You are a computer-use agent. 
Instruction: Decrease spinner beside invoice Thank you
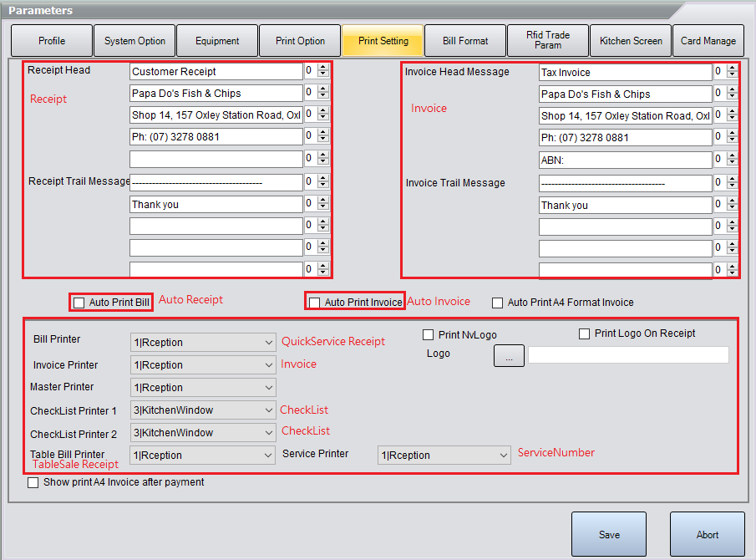(733, 208)
